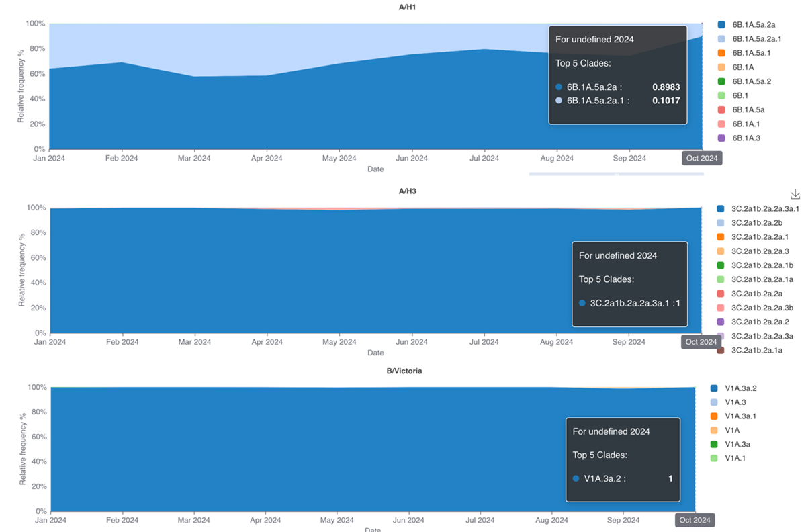Click the orange V1A.3a.1 legend marker
This screenshot has height=532, width=806.
pyautogui.click(x=715, y=416)
